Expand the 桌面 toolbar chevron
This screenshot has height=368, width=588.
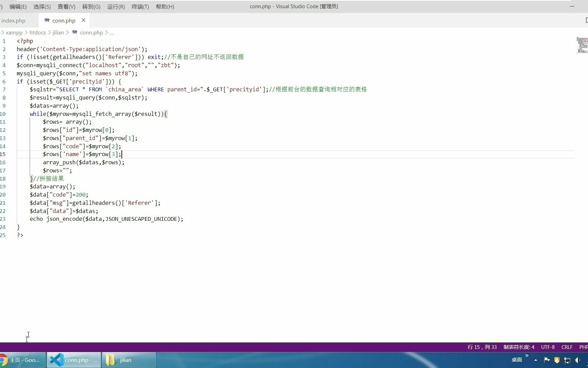[x=527, y=356]
